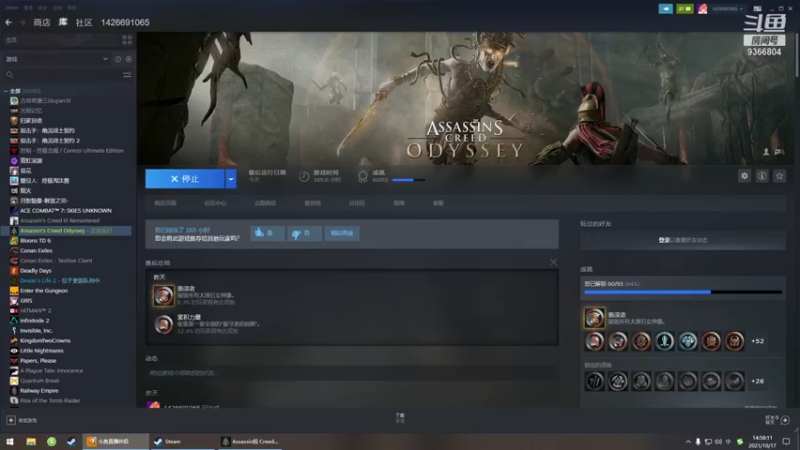Viewport: 800px width, 450px height.
Task: Click second achievement icon in post-game summary
Action: coord(163,324)
